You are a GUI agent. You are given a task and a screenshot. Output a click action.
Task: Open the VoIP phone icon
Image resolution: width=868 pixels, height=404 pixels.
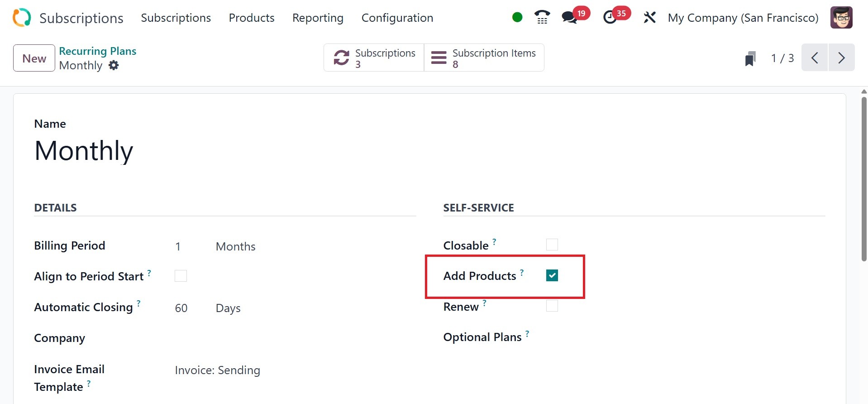542,17
